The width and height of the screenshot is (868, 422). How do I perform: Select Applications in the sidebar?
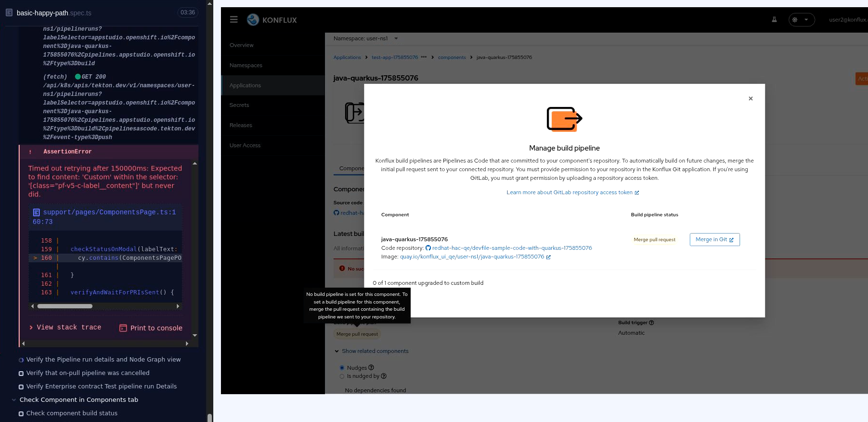[x=273, y=85]
